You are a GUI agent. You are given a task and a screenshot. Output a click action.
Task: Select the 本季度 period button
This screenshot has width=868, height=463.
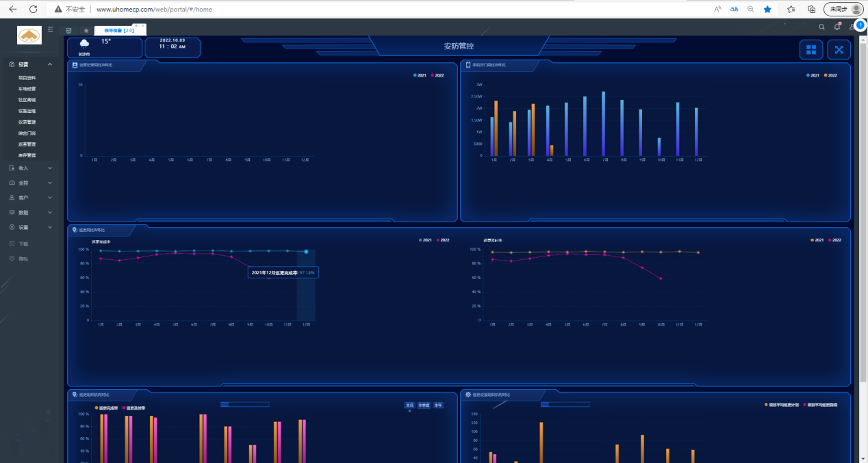tap(424, 405)
